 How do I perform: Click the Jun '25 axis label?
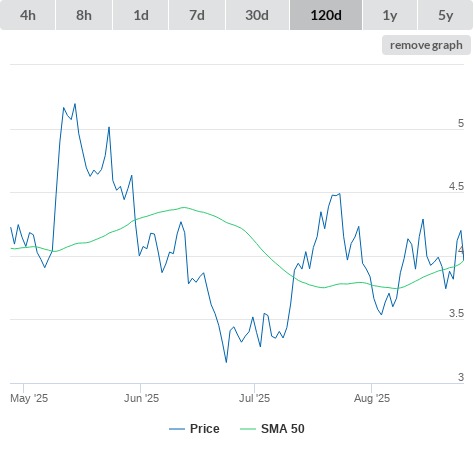click(141, 398)
